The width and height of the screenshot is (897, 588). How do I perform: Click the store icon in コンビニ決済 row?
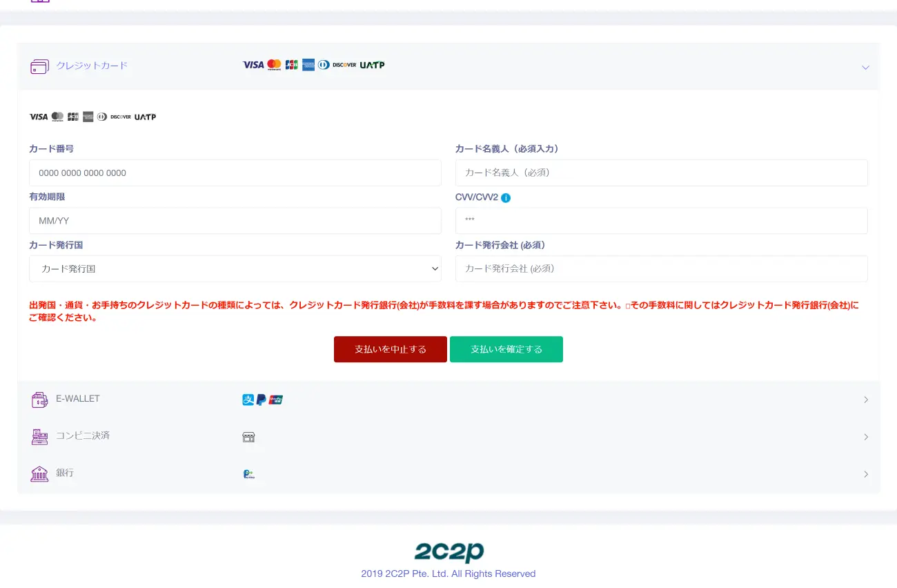[x=248, y=437]
